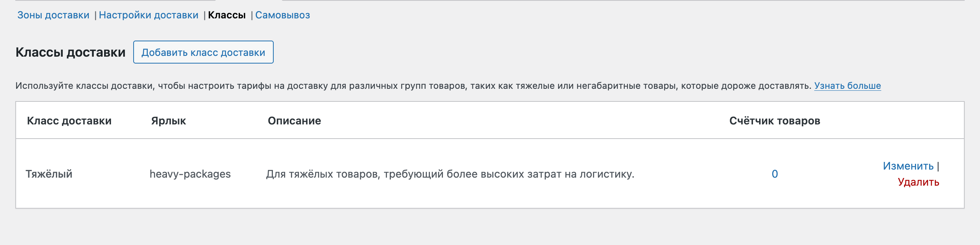The height and width of the screenshot is (245, 980).
Task: Click the pipe separator after Изменить
Action: pyautogui.click(x=938, y=166)
